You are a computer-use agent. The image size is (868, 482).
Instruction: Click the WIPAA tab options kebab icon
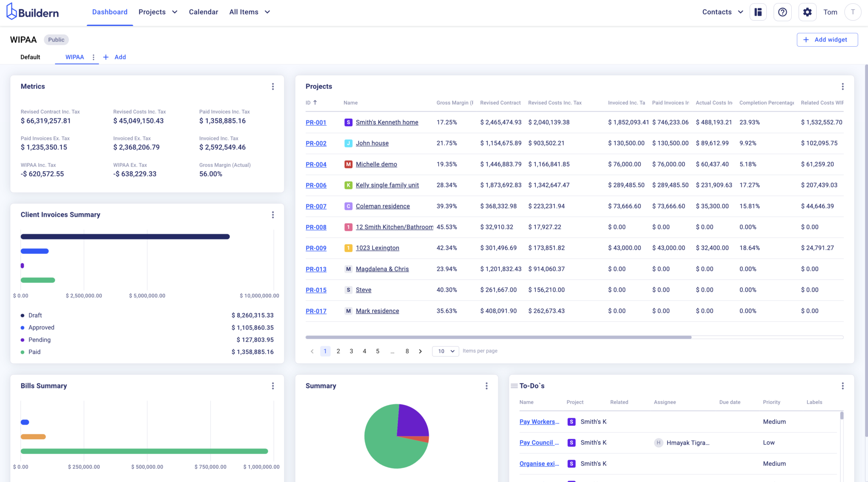coord(94,57)
